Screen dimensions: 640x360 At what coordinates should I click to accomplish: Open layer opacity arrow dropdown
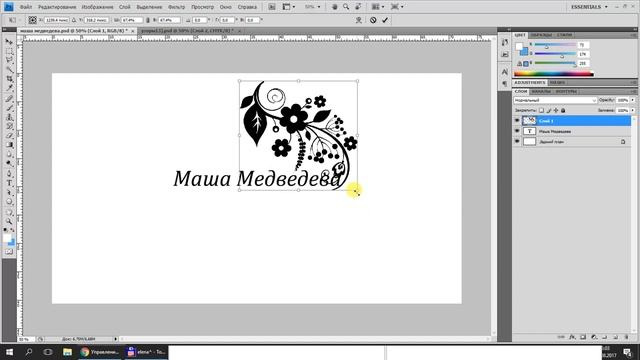[633, 100]
